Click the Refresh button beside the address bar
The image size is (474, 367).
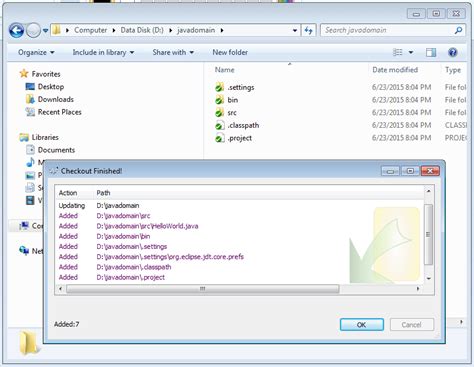[x=309, y=31]
